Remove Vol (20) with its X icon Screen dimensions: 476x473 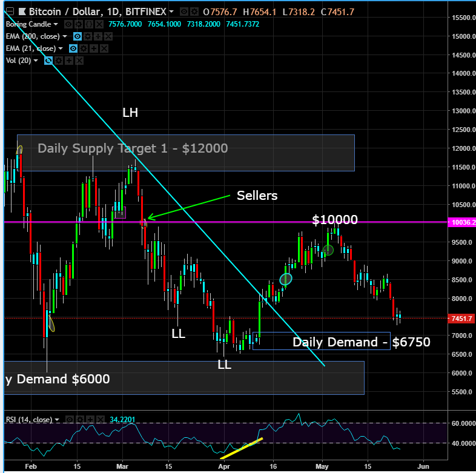coord(79,61)
